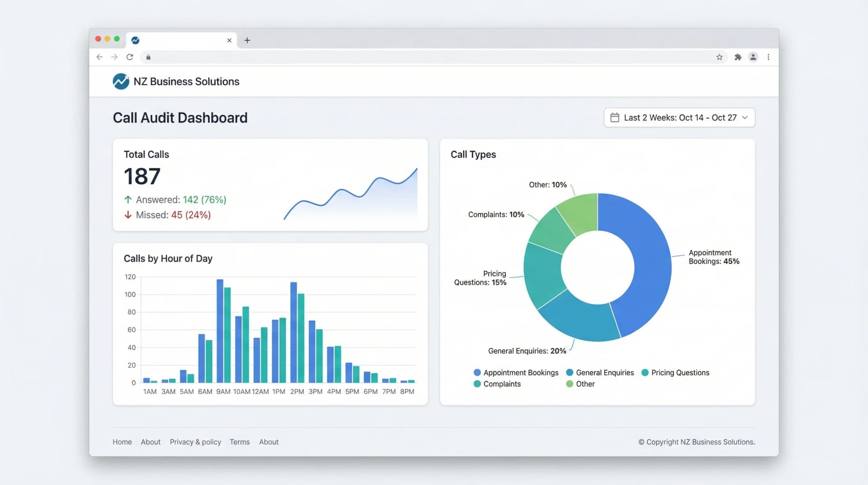Open the browser extensions puzzle icon
This screenshot has height=485, width=868.
[x=738, y=57]
